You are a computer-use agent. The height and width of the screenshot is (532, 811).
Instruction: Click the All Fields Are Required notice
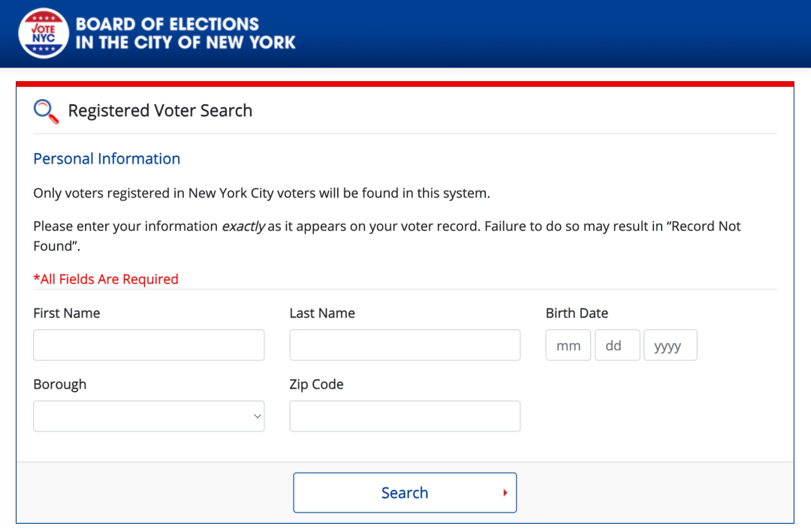[x=106, y=279]
